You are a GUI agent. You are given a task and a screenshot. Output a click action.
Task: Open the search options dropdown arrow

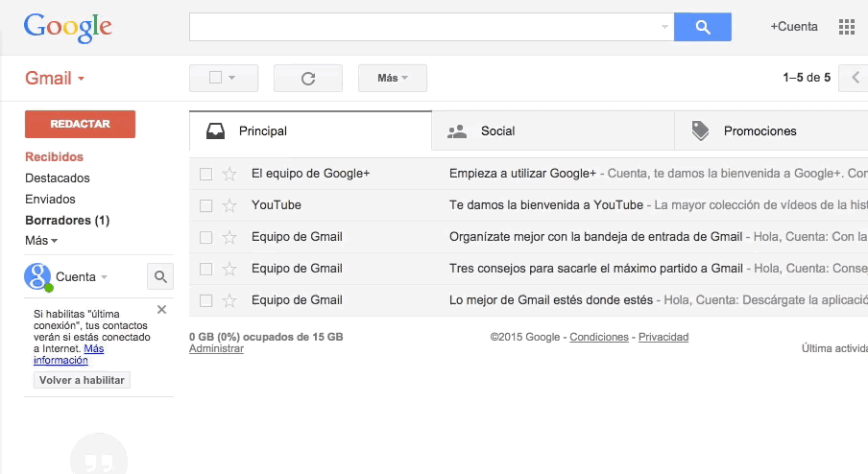click(664, 27)
